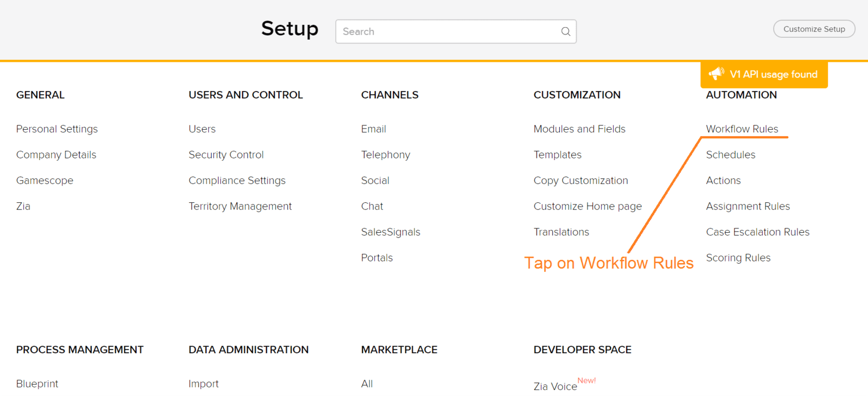Open the V1 API usage found banner
This screenshot has height=396, width=868.
pyautogui.click(x=764, y=74)
